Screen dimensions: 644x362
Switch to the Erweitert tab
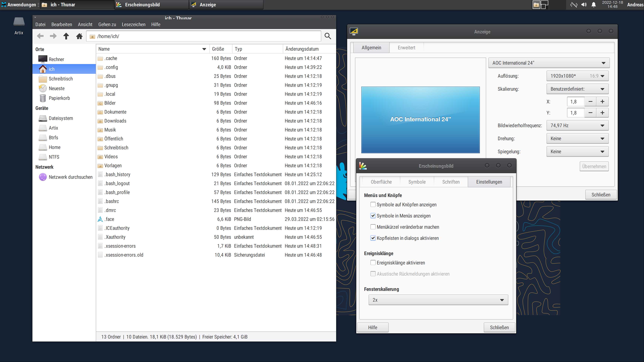pyautogui.click(x=406, y=48)
